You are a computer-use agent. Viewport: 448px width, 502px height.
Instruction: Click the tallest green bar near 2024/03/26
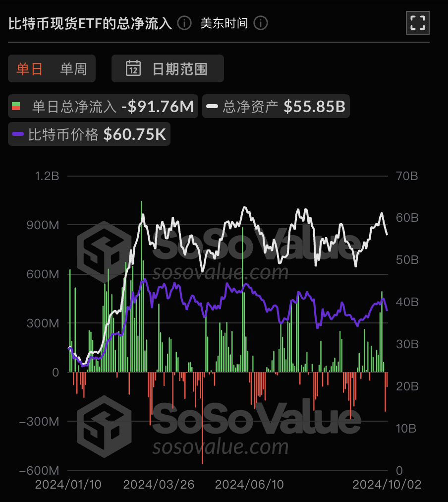[x=141, y=248]
